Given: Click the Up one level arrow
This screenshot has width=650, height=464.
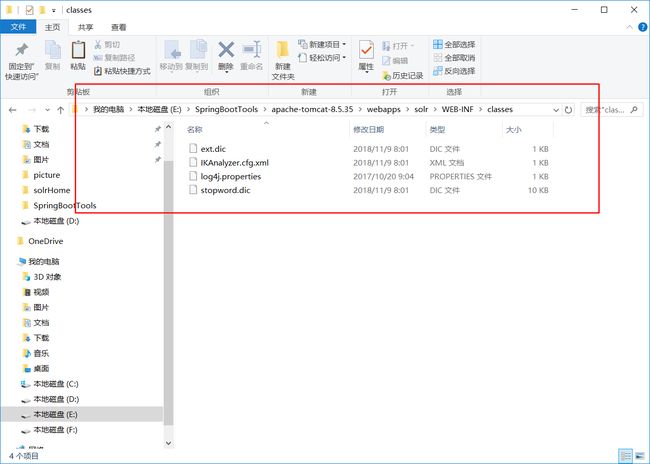Looking at the screenshot, I should [61, 110].
